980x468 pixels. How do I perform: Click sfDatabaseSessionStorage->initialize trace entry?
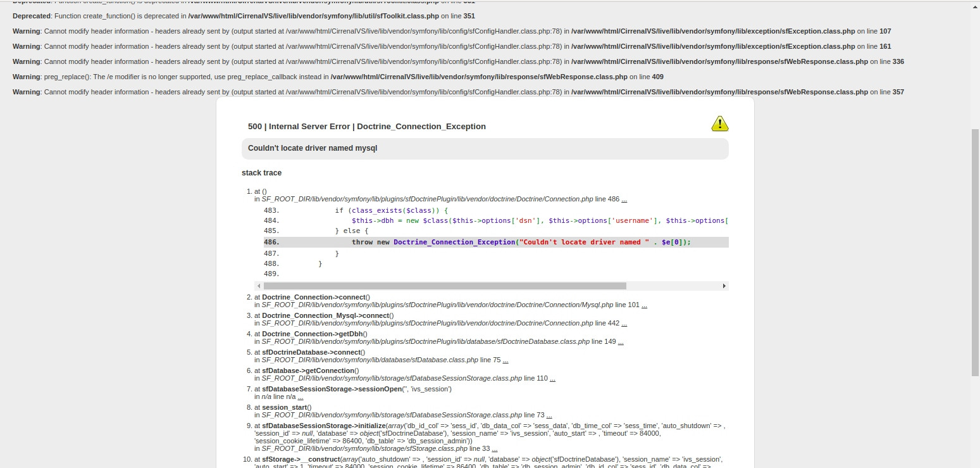click(490, 433)
